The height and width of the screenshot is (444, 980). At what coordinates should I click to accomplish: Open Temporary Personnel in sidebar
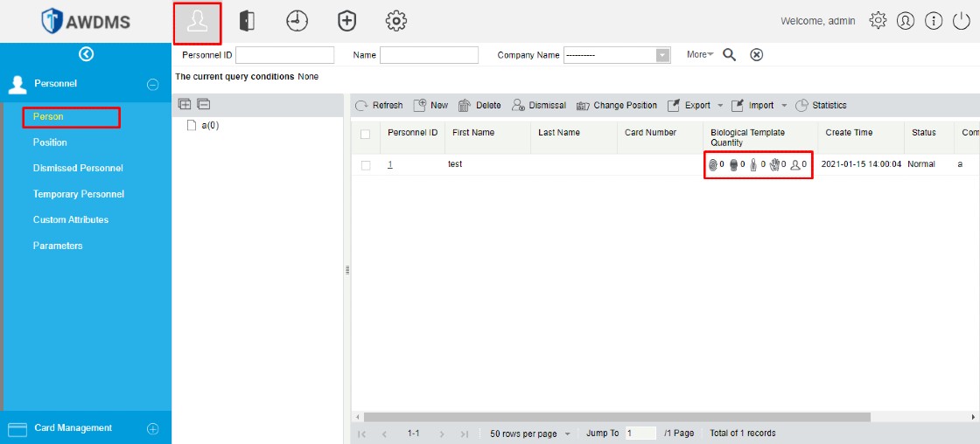pos(79,194)
